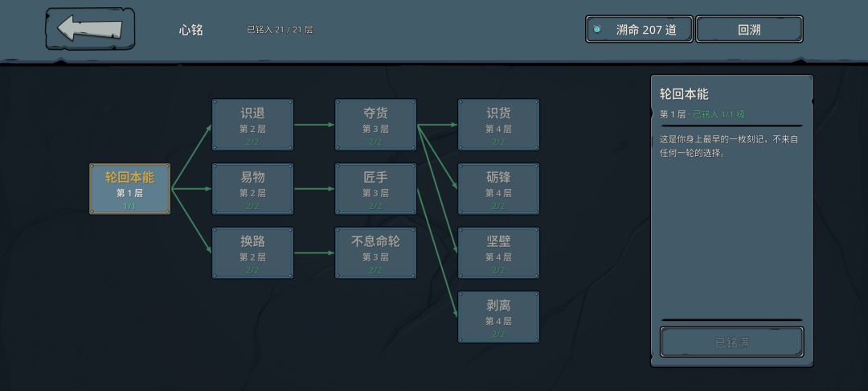The width and height of the screenshot is (868, 391).
Task: Go back with the arrow button
Action: coord(90,29)
